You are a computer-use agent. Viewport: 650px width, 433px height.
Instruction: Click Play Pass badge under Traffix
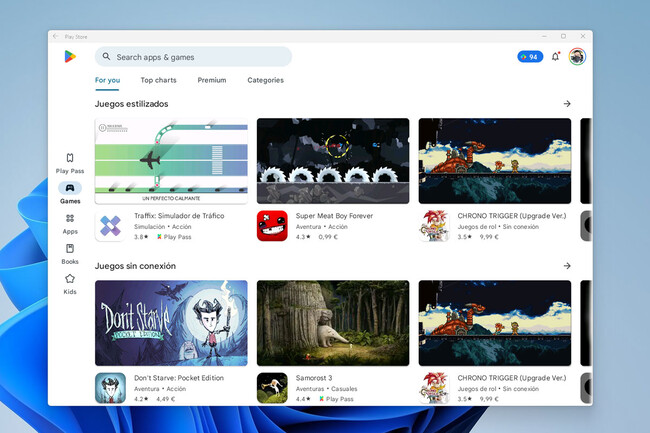pos(174,237)
